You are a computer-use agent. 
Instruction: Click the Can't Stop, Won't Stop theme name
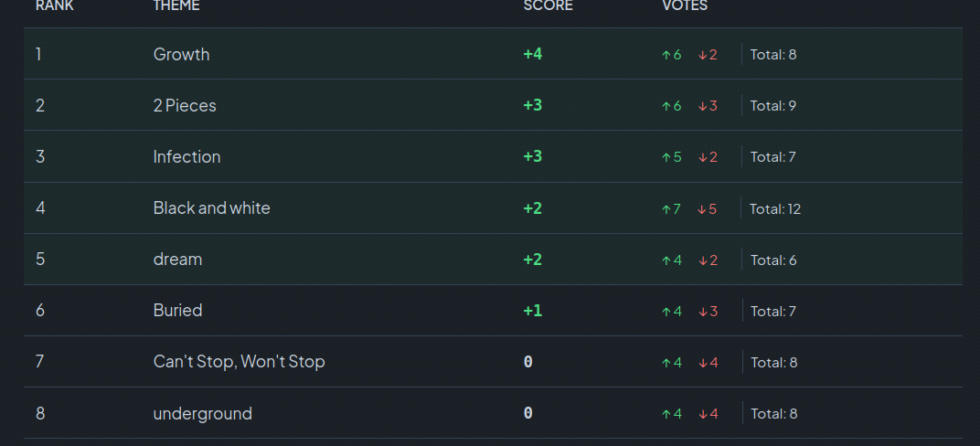coord(239,361)
